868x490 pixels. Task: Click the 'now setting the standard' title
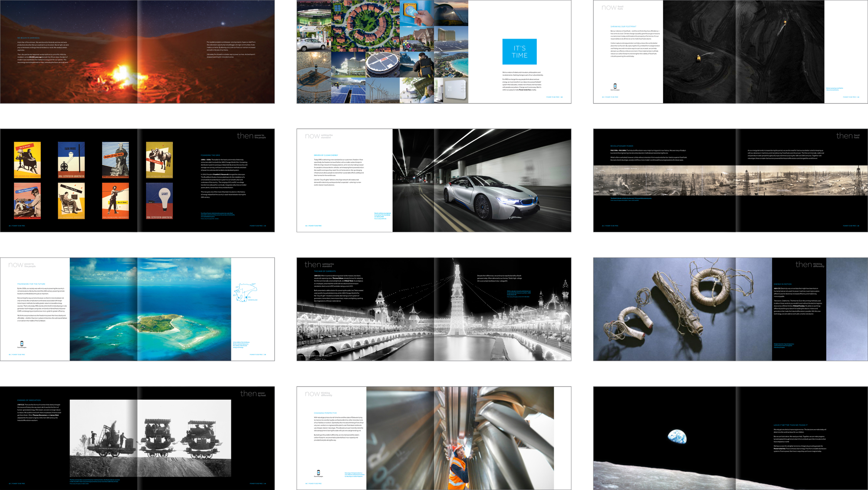pyautogui.click(x=319, y=136)
